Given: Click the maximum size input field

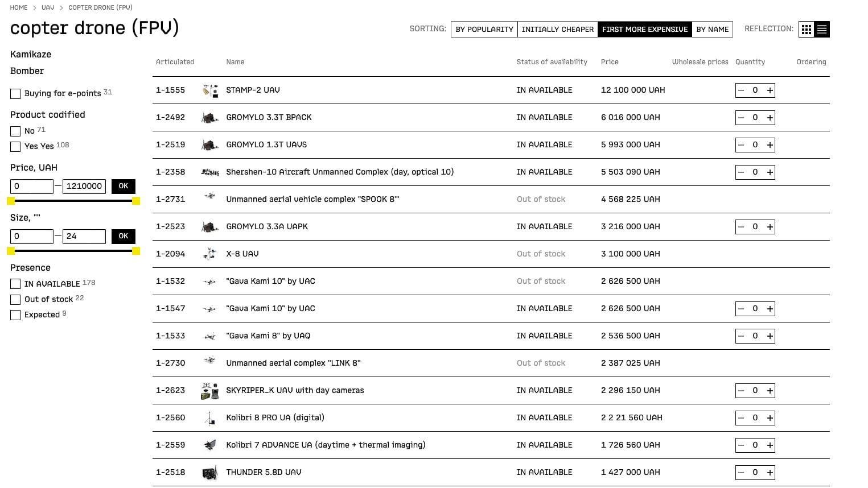Looking at the screenshot, I should tap(84, 236).
